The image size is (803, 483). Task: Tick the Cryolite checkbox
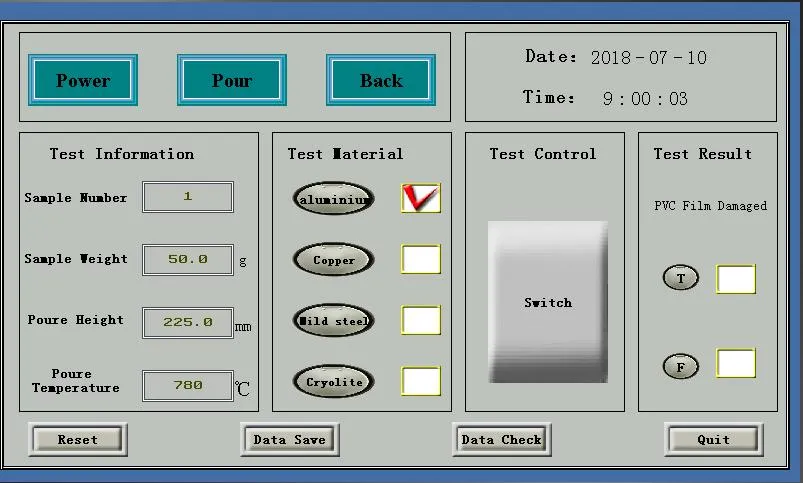[421, 381]
